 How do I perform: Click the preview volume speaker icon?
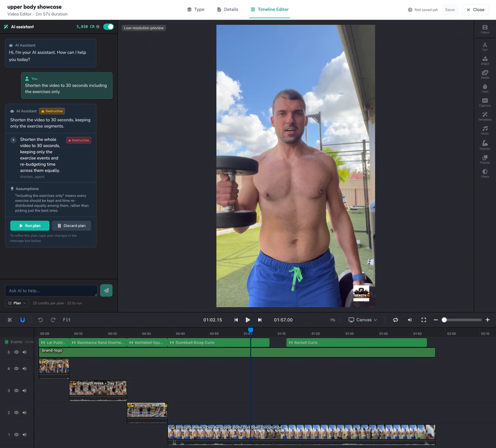tap(410, 320)
